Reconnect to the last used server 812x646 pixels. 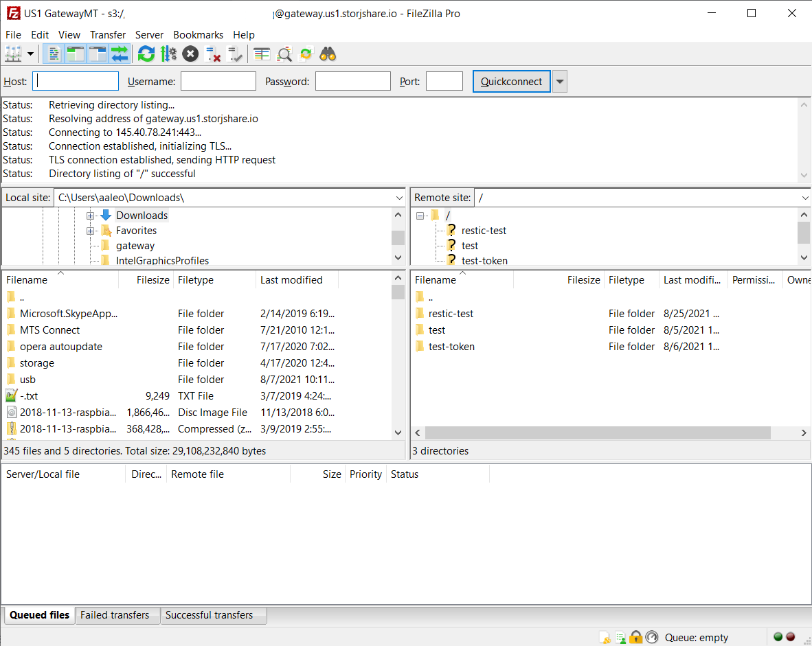(234, 54)
